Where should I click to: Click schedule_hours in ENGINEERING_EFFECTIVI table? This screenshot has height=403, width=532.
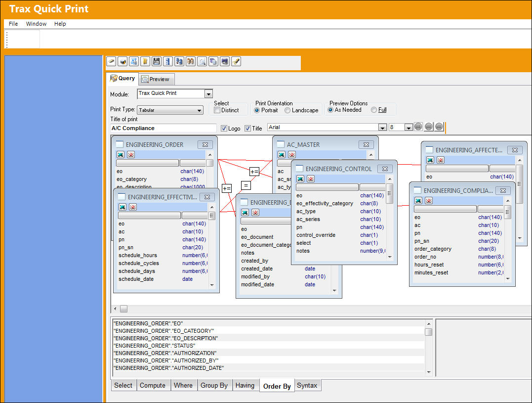coord(138,255)
